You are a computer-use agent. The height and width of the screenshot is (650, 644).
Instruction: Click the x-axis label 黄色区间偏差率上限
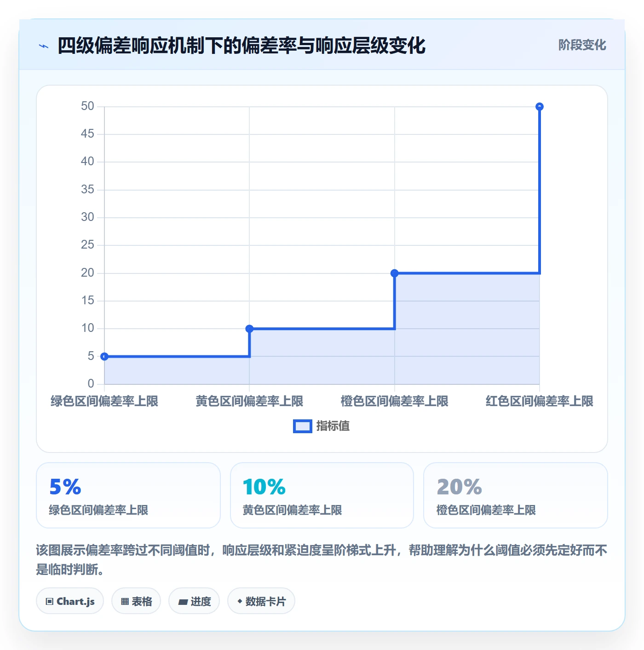coord(249,401)
